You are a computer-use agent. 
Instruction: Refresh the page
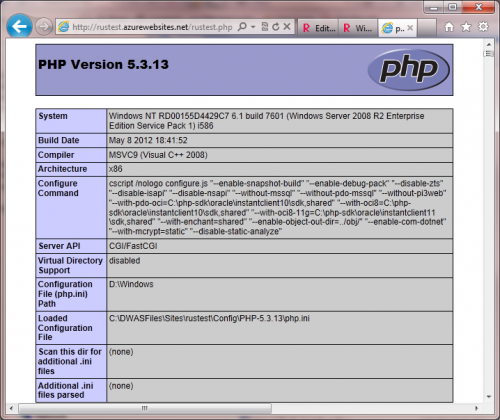tap(276, 27)
